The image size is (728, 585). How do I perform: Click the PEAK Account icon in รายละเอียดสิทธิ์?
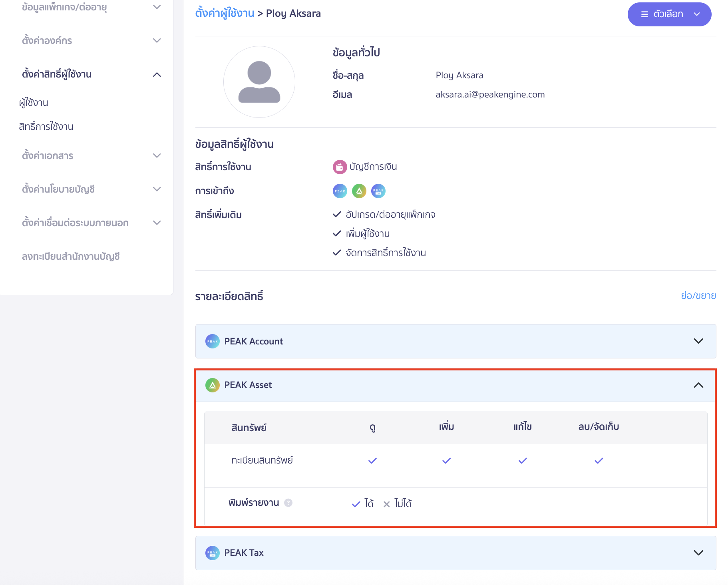213,342
